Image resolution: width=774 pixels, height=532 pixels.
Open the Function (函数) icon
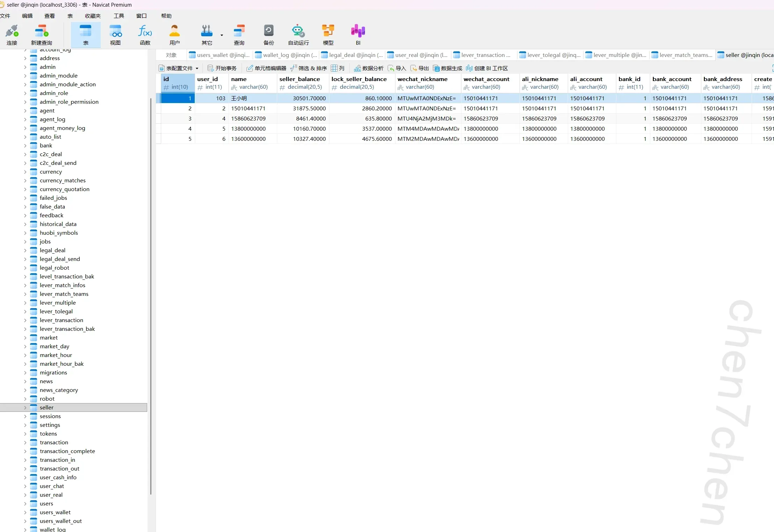coord(145,35)
